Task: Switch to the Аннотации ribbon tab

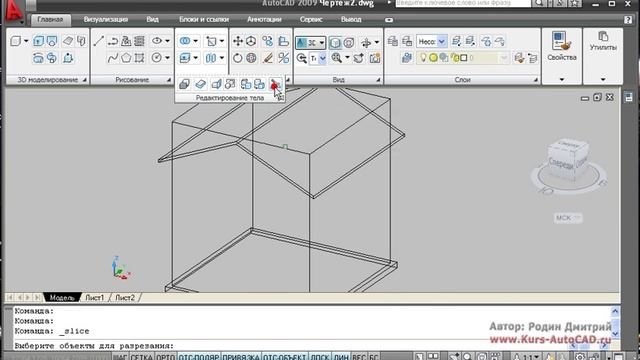Action: pos(264,19)
